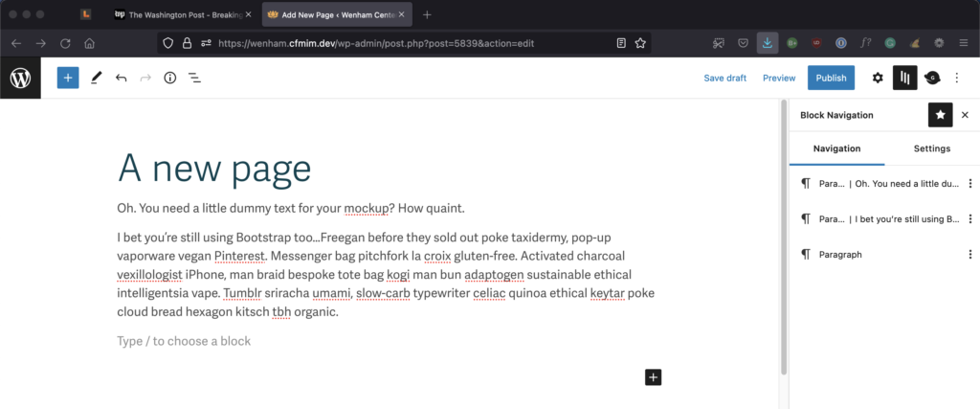This screenshot has width=980, height=409.
Task: Open the Details info icon
Action: pos(169,78)
